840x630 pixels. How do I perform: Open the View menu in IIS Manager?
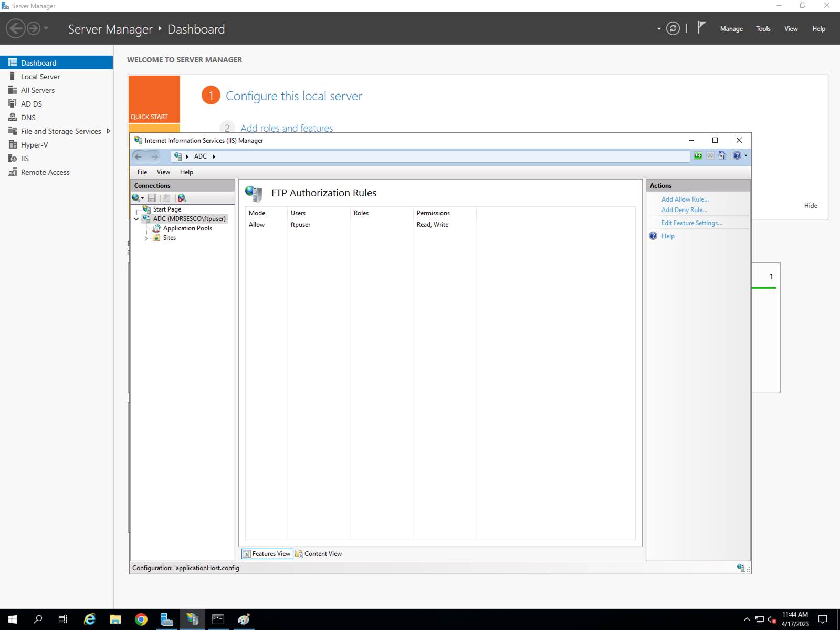[163, 172]
